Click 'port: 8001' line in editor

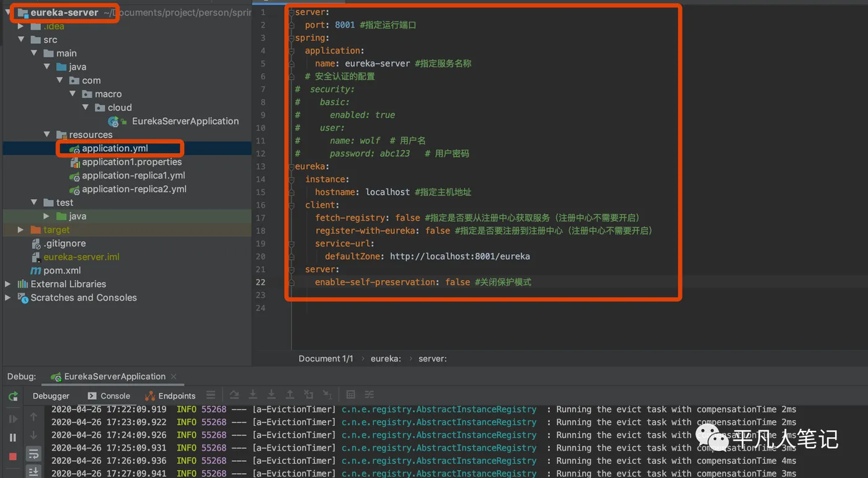(x=330, y=25)
